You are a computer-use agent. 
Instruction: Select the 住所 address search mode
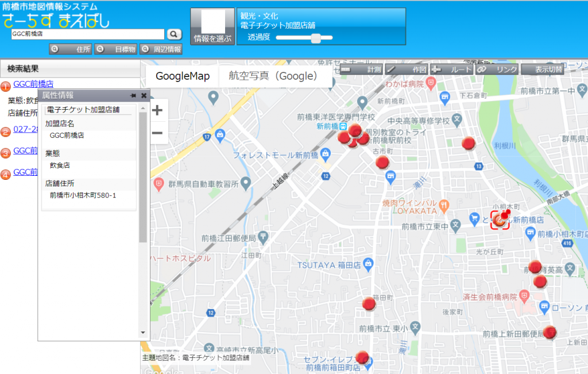point(71,49)
